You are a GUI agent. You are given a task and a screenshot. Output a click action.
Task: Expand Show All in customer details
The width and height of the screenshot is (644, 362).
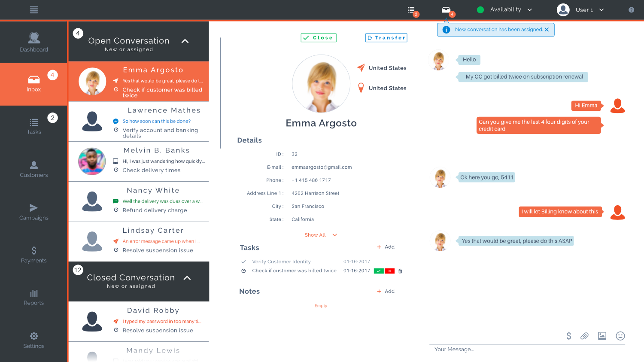[321, 235]
